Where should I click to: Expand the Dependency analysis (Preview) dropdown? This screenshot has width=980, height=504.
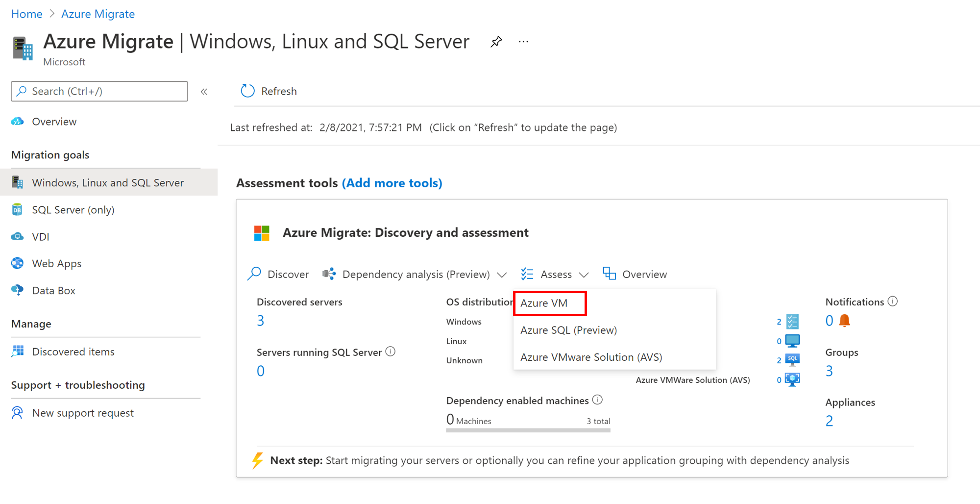[x=502, y=275]
